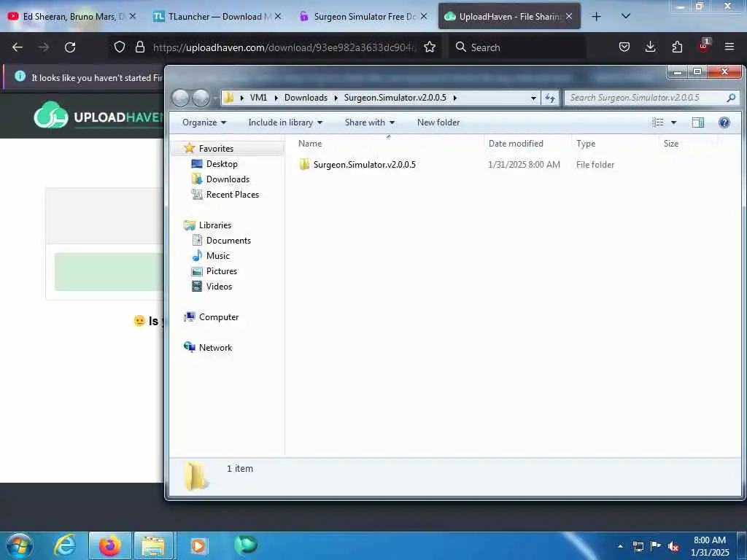Select VM1 in the breadcrumb path

258,98
